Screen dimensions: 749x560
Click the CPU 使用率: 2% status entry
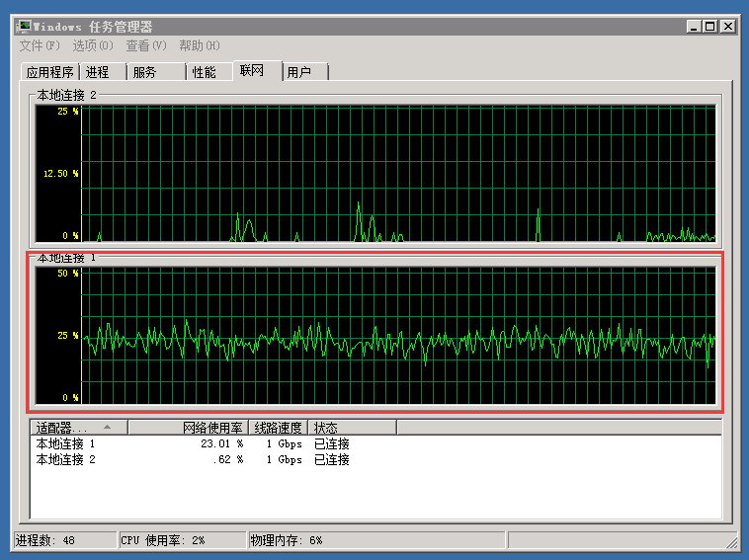pos(183,540)
